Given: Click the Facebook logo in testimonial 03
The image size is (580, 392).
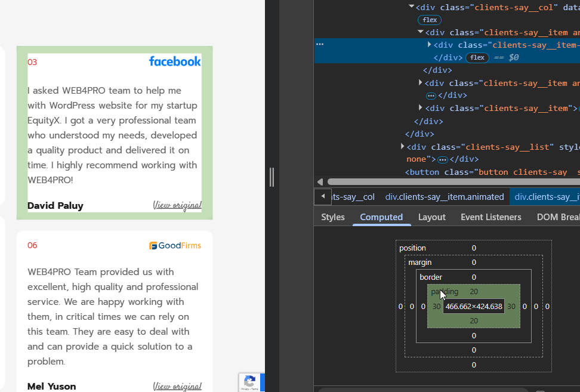Looking at the screenshot, I should pos(175,61).
